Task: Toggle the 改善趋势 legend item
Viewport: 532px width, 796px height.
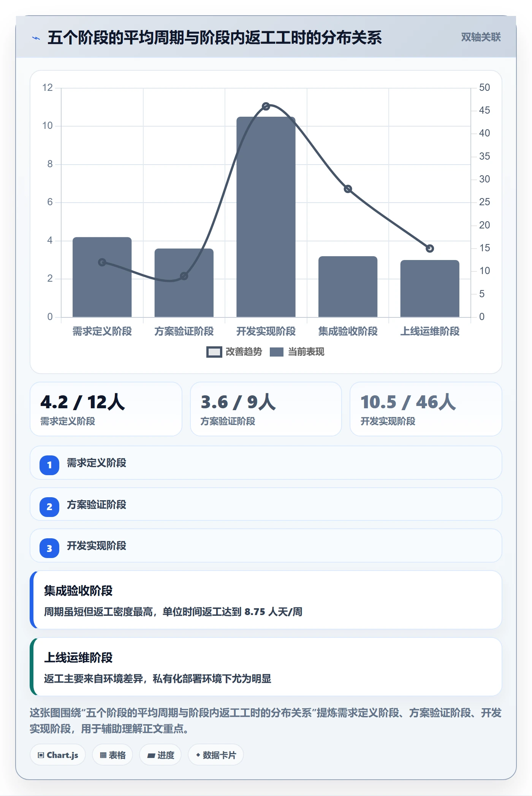Action: click(234, 352)
